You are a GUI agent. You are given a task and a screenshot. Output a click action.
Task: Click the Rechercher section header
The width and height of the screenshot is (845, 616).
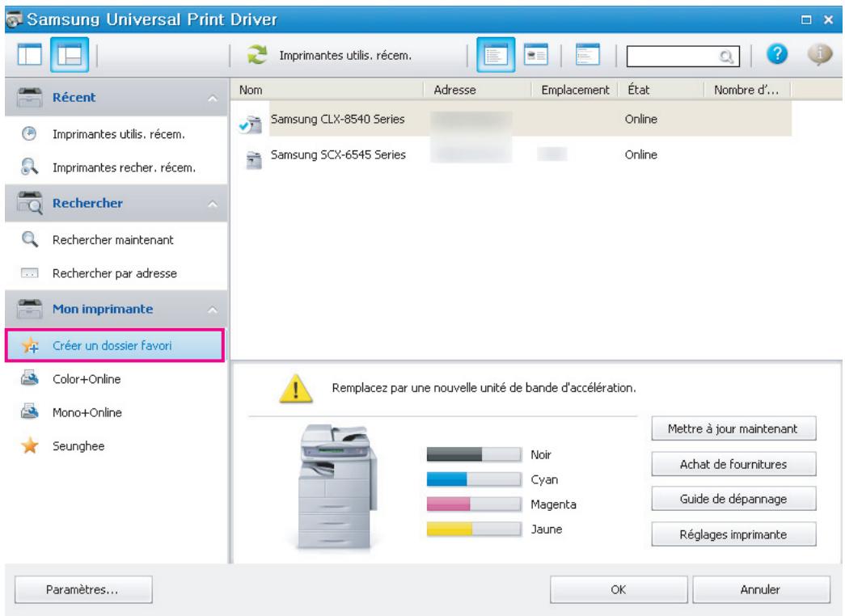coord(116,203)
